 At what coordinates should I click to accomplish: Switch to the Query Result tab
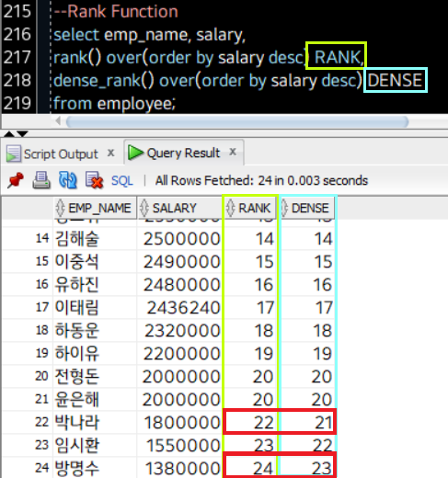[183, 153]
